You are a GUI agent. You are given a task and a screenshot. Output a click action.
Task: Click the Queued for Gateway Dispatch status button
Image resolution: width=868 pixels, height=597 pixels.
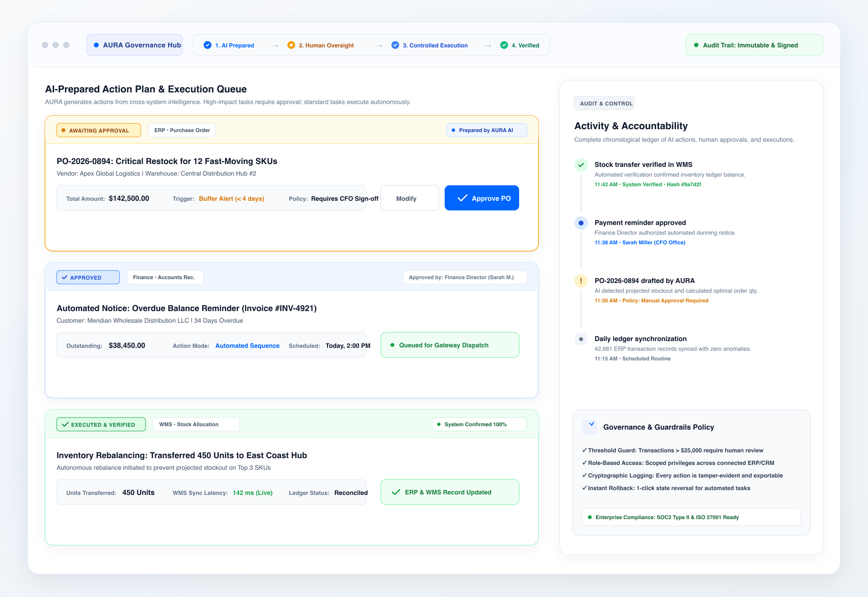[x=450, y=345]
